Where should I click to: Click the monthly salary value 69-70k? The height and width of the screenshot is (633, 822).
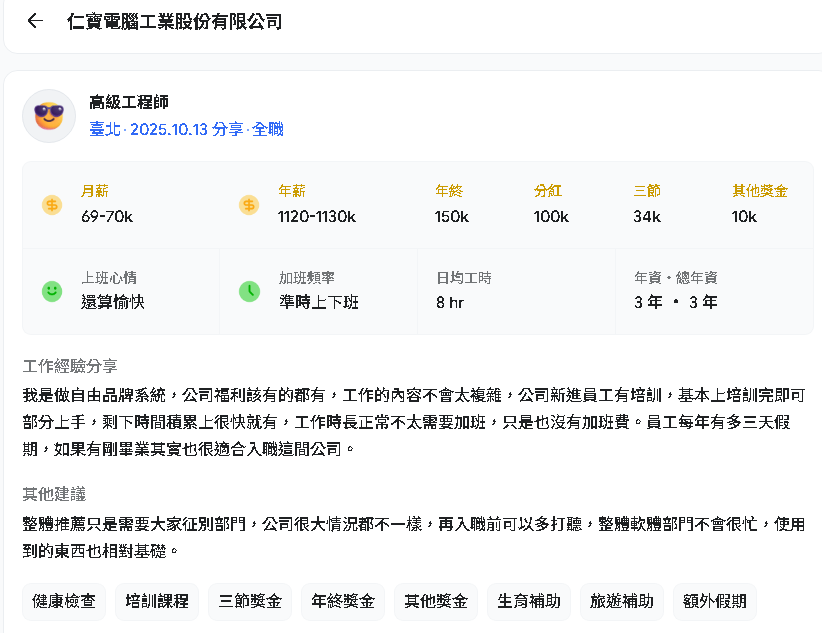[107, 217]
